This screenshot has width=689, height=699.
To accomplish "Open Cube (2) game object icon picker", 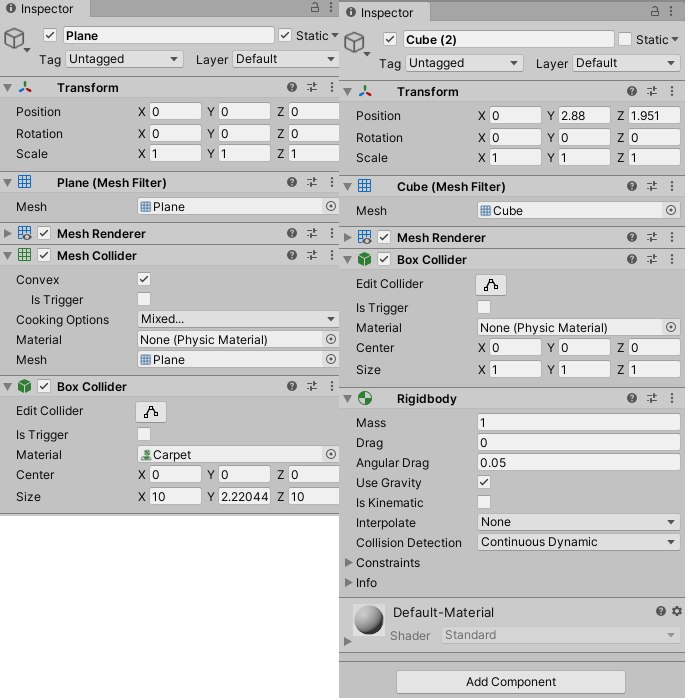I will point(357,43).
